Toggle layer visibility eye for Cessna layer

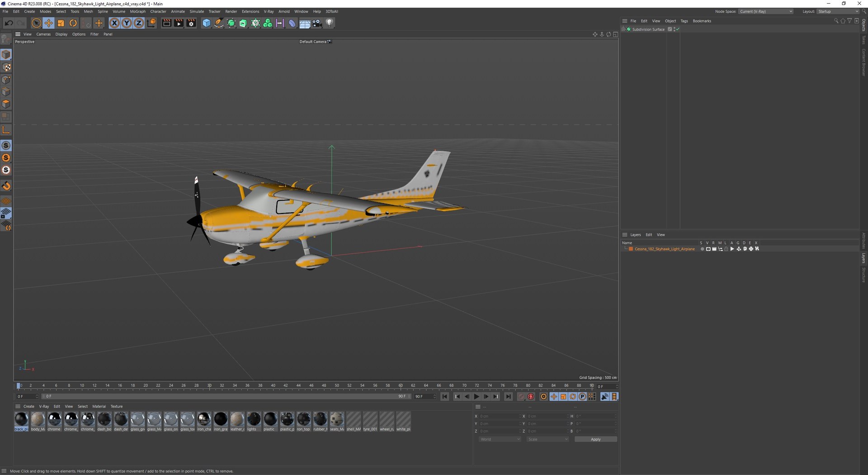708,249
